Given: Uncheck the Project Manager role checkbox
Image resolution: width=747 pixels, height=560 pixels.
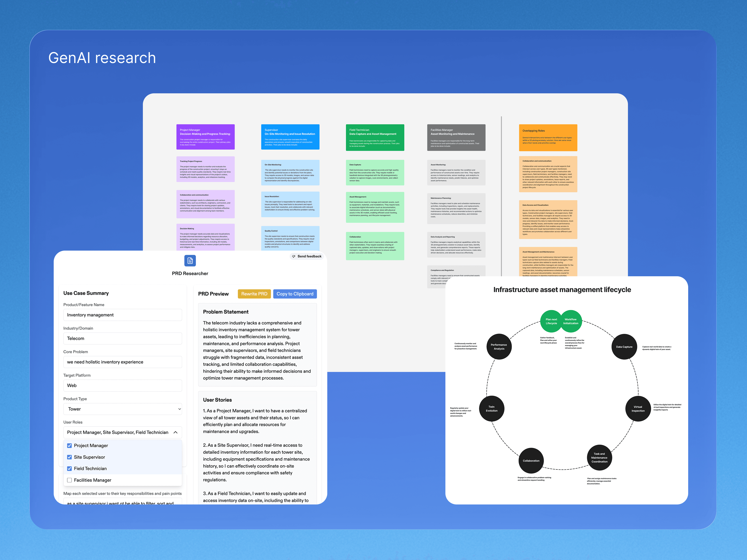Looking at the screenshot, I should tap(70, 446).
